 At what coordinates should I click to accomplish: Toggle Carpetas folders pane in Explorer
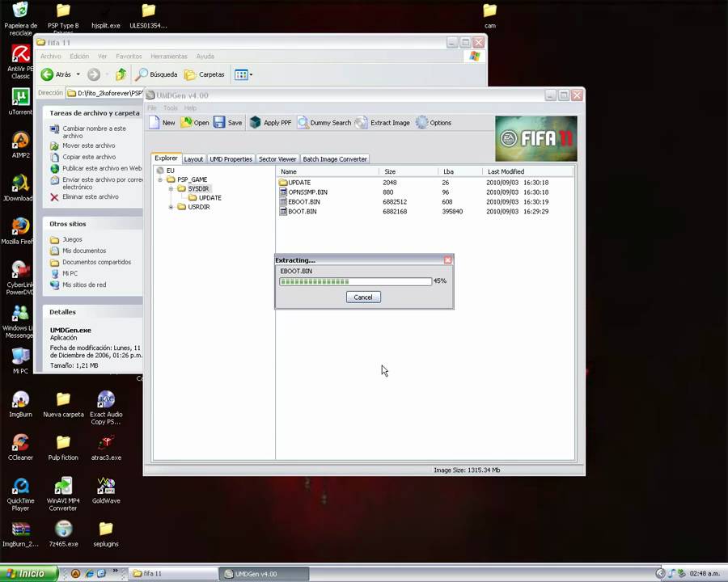[x=205, y=74]
